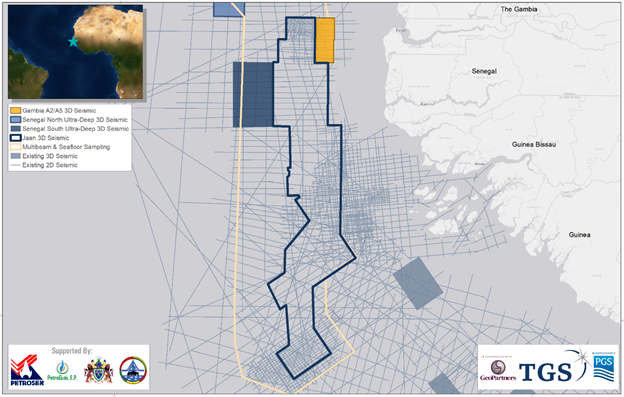Click the Senegal country label

(484, 71)
